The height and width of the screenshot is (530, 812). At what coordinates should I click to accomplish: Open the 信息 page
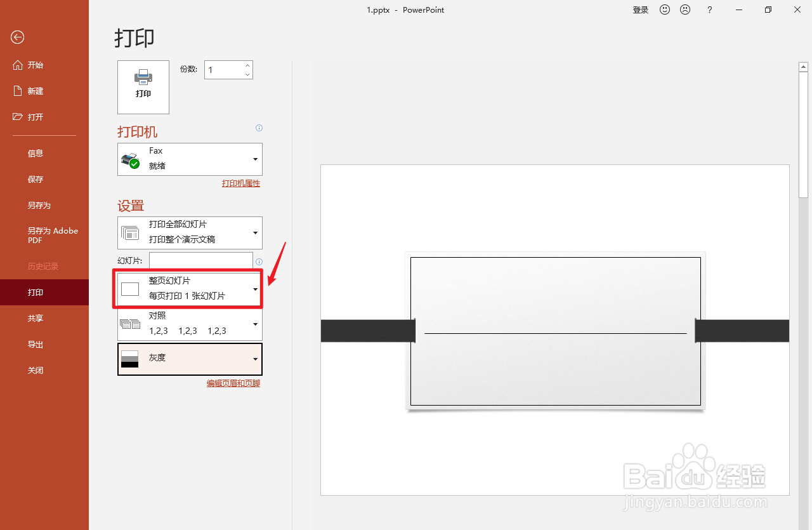pyautogui.click(x=44, y=154)
